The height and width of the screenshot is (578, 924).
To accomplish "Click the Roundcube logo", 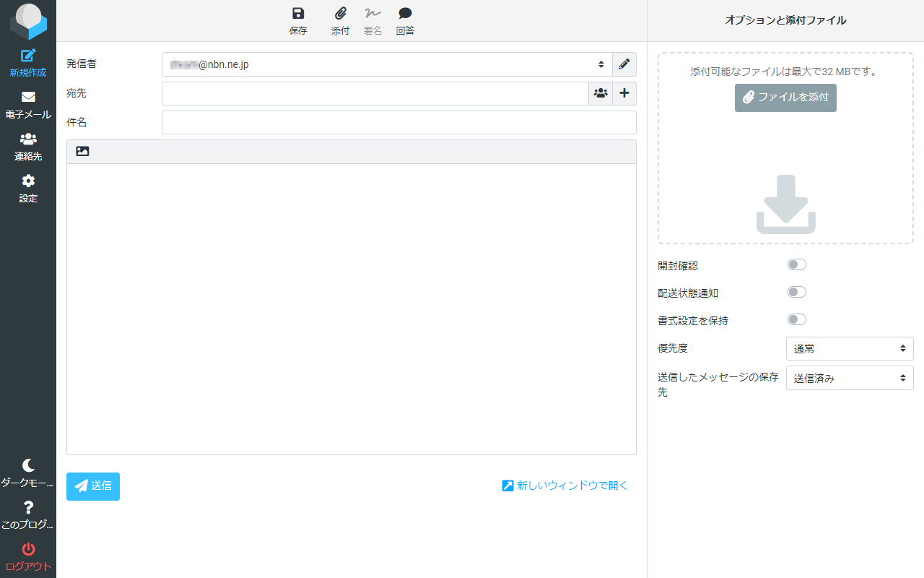I will tap(28, 21).
